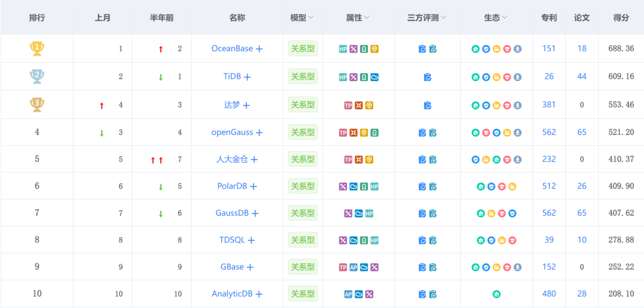Click the 关系型 tag in TiDB row
Screen dimensions: 644x308
[303, 76]
